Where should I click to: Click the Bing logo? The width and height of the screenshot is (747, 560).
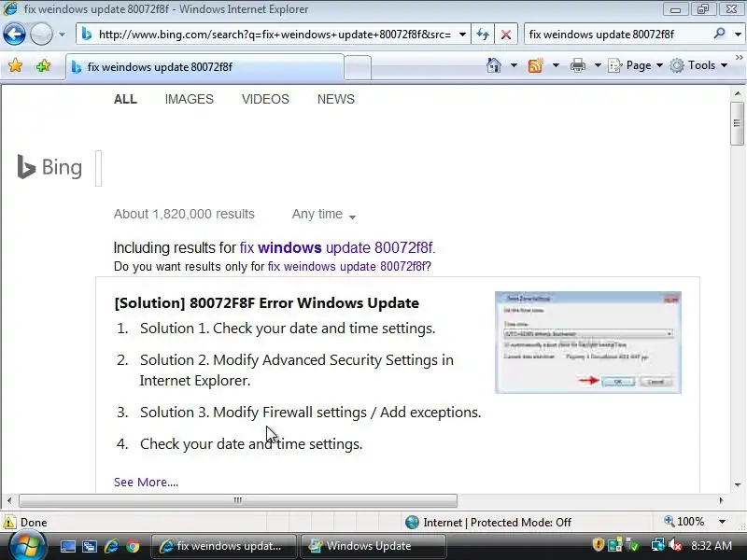(x=49, y=167)
